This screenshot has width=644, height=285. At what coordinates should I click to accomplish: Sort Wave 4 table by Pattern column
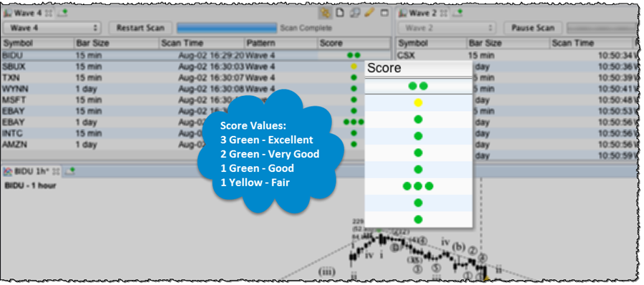click(x=281, y=43)
